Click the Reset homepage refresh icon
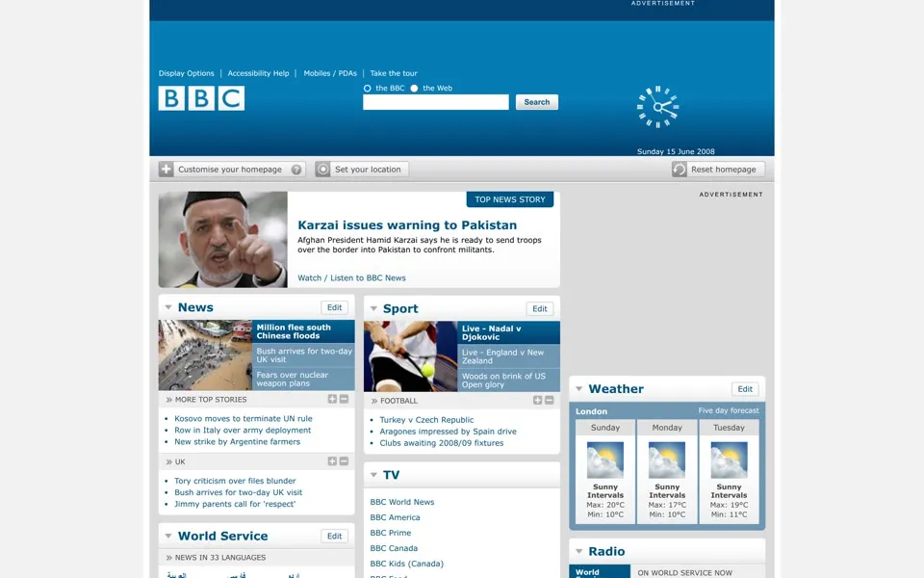924x578 pixels. click(680, 170)
